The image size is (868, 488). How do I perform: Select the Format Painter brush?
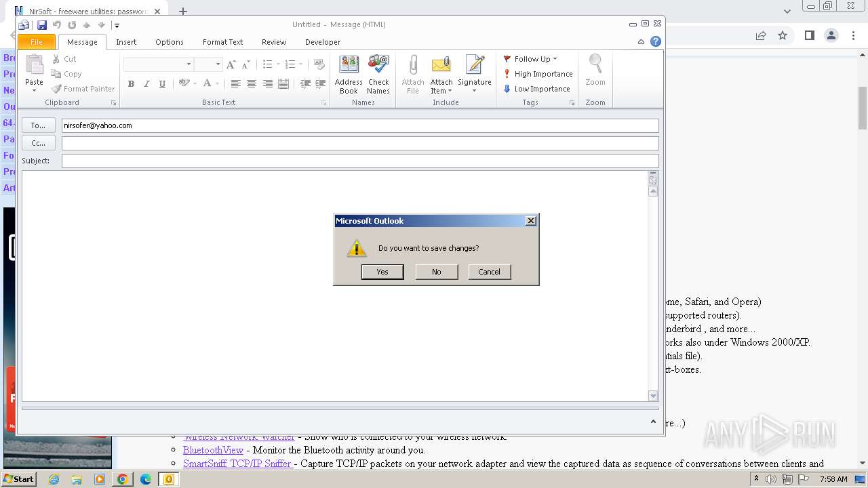[83, 89]
